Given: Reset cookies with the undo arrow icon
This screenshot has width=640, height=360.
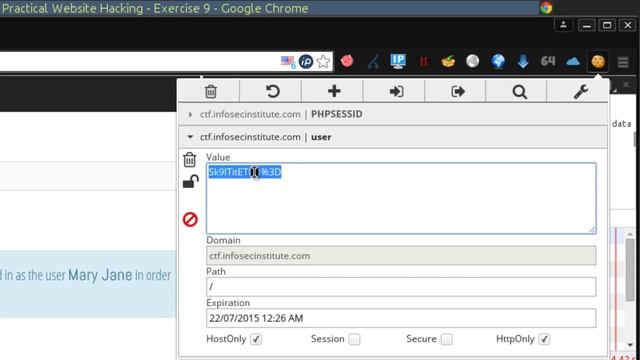Looking at the screenshot, I should [273, 91].
